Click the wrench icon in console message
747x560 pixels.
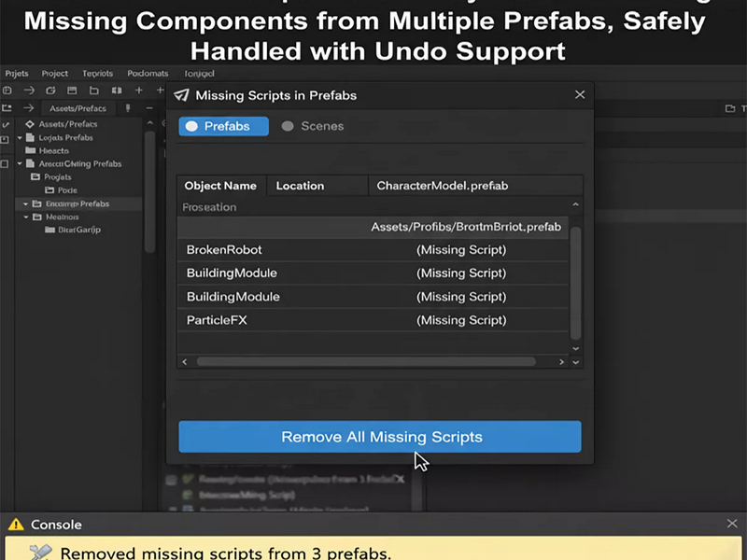coord(40,553)
